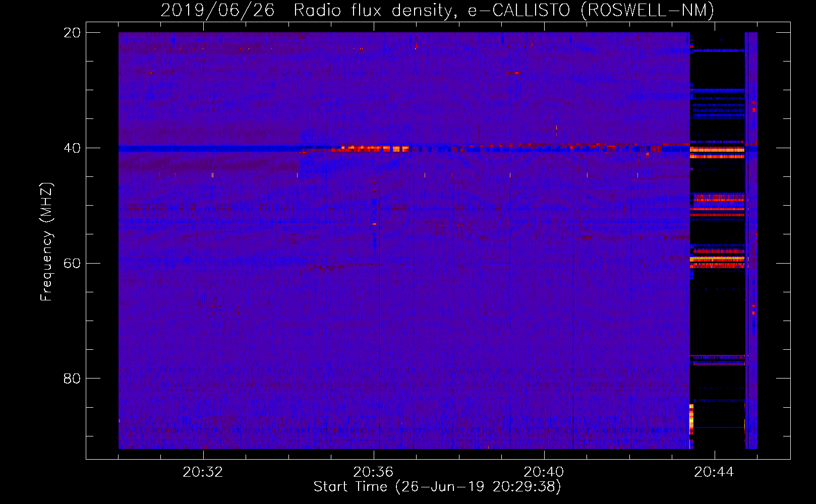
Task: Click the yellow band near 60 MHz after 20:43
Action: pyautogui.click(x=717, y=259)
